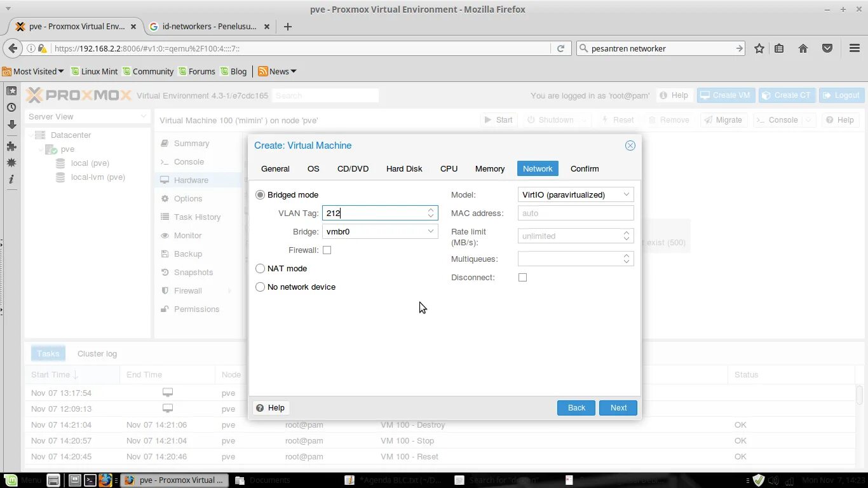Choose No network device option
Viewport: 868px width, 488px height.
pos(260,287)
